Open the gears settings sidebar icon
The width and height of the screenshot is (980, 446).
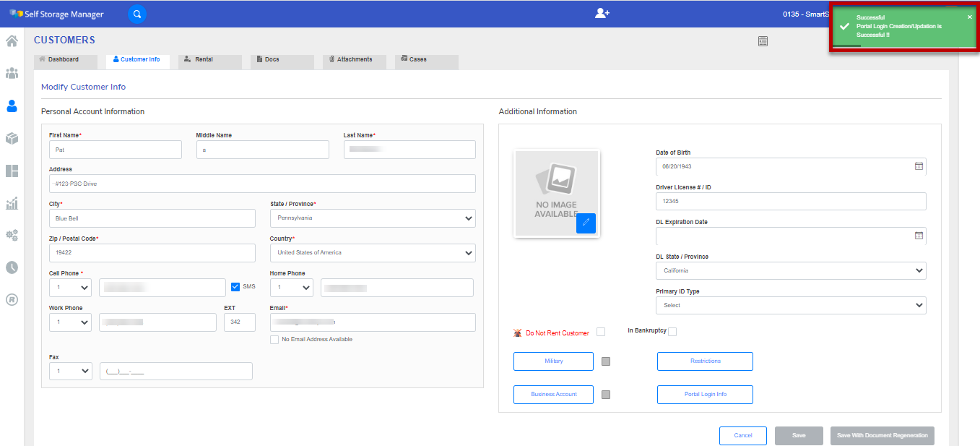click(x=12, y=235)
